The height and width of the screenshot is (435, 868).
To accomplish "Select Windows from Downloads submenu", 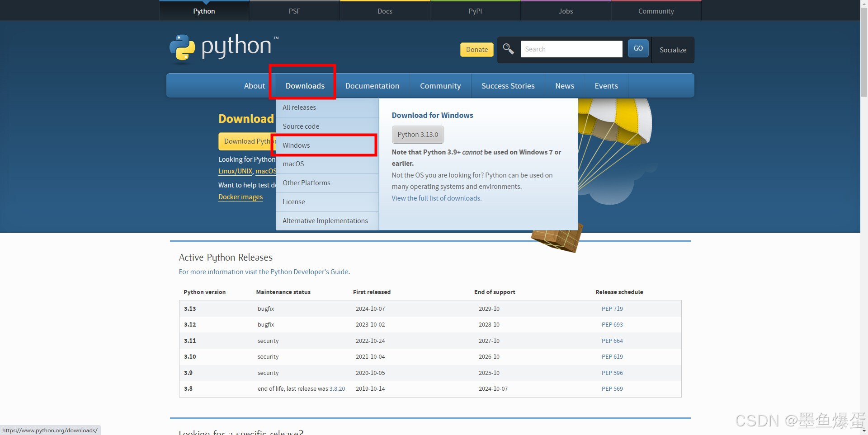I will pos(327,145).
